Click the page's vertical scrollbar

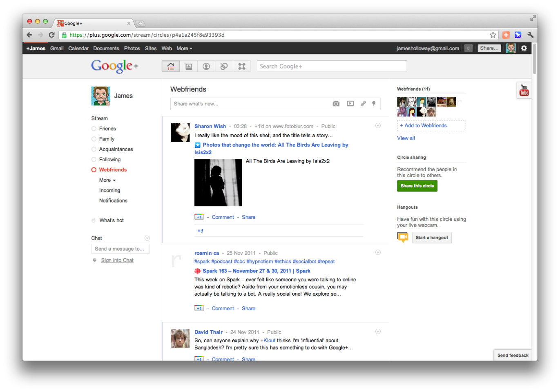(x=535, y=59)
